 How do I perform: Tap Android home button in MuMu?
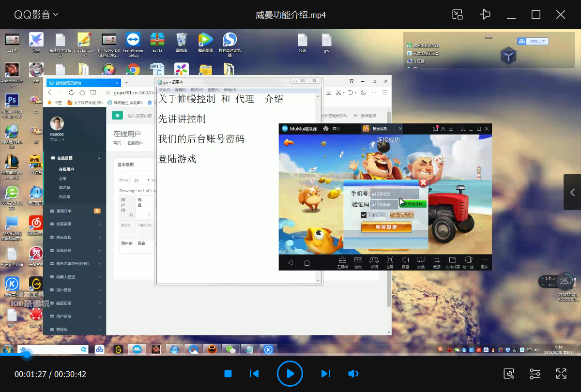pos(307,263)
